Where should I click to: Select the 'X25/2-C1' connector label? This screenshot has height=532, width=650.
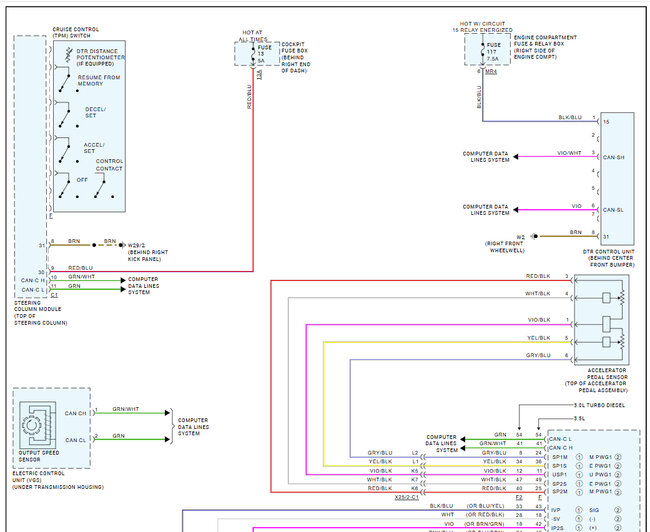tap(407, 497)
